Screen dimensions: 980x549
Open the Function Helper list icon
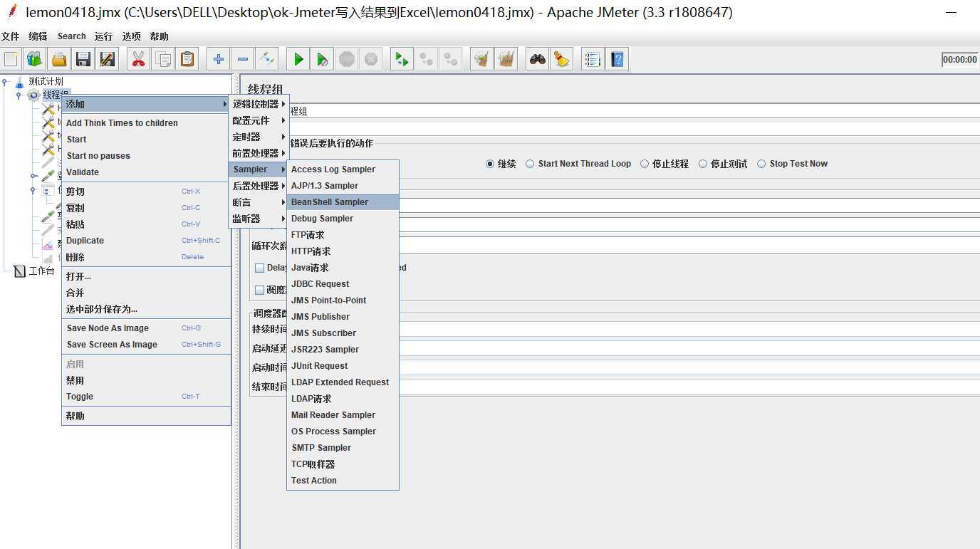pyautogui.click(x=593, y=59)
